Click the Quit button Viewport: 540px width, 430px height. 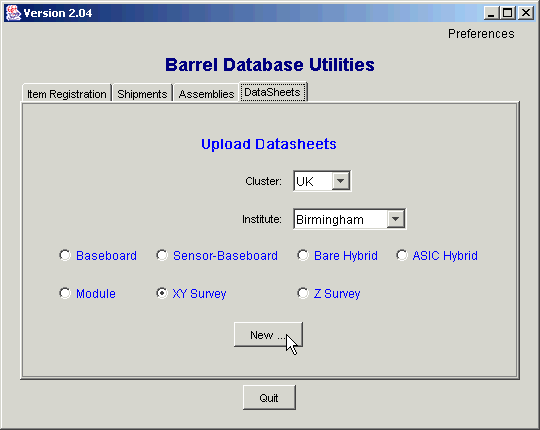point(269,398)
